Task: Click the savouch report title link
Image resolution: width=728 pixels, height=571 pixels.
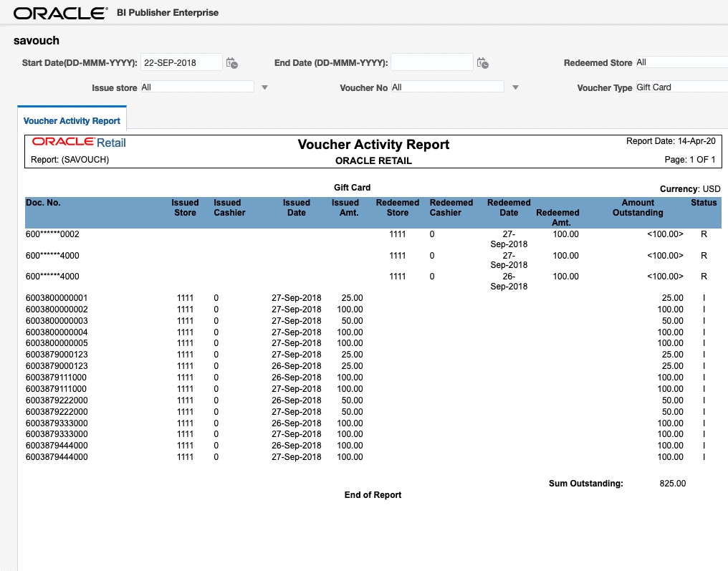Action: point(37,41)
